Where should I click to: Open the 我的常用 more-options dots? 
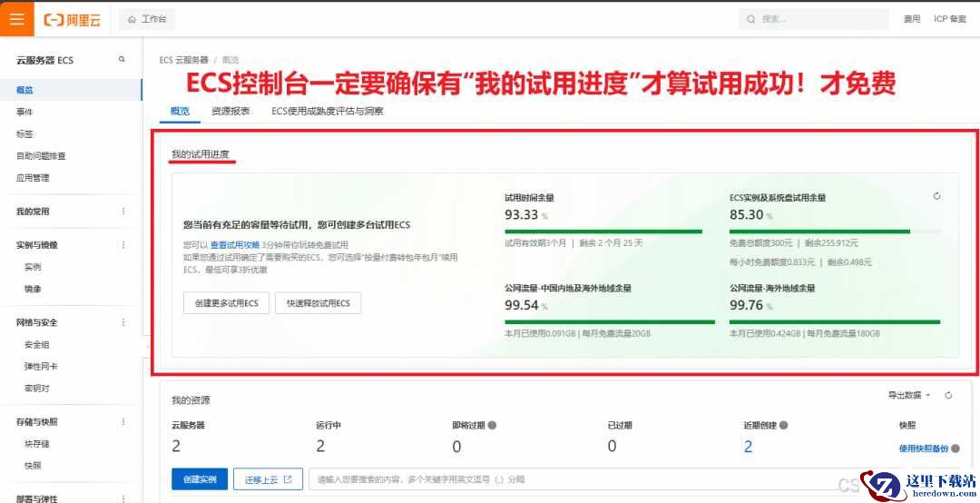[123, 212]
